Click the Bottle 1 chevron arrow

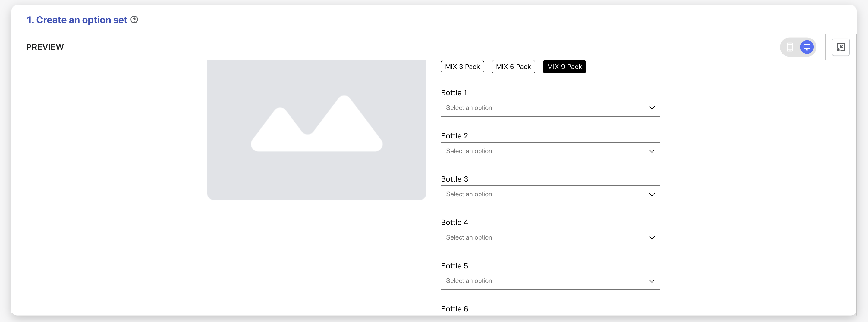point(652,108)
